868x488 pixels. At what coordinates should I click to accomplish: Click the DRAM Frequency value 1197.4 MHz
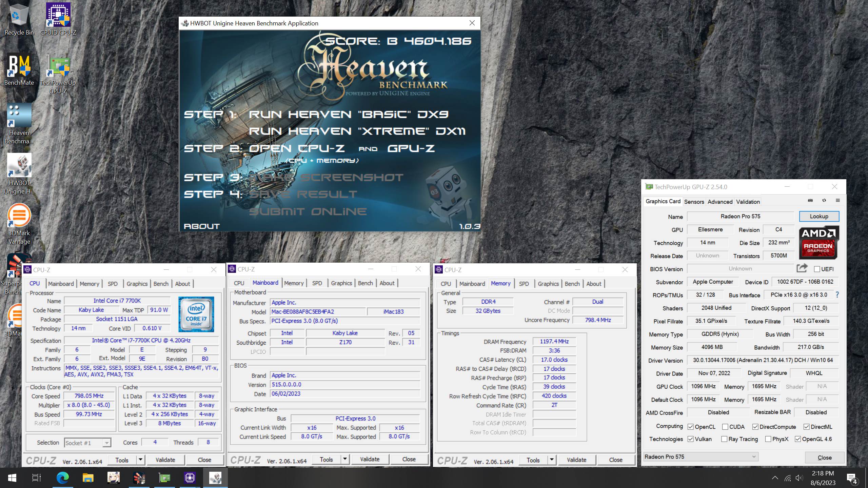pyautogui.click(x=554, y=342)
